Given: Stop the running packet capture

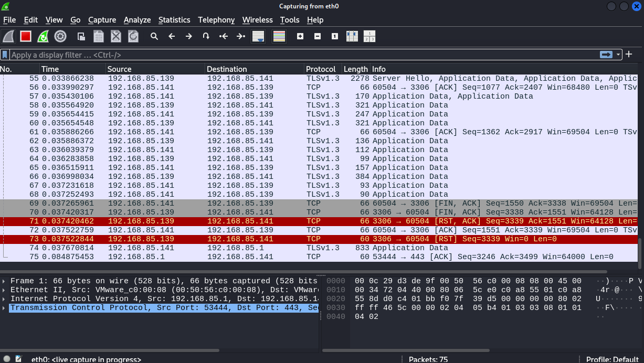Looking at the screenshot, I should 25,36.
